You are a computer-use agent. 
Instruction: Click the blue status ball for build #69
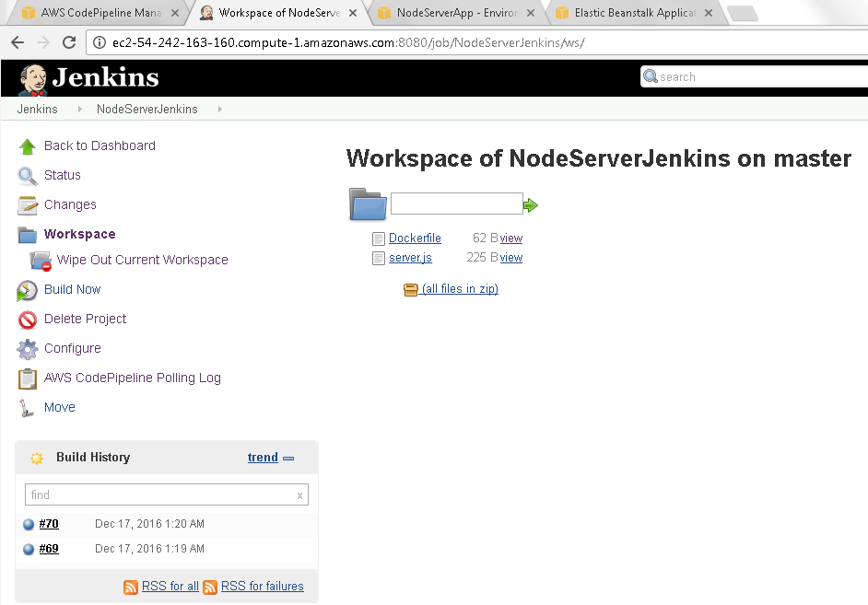coord(29,549)
